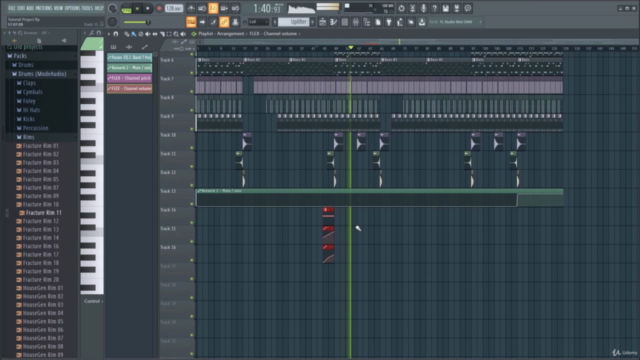Select the FLEX - Channel volume clip
Screen dimensions: 640x360
click(x=129, y=88)
